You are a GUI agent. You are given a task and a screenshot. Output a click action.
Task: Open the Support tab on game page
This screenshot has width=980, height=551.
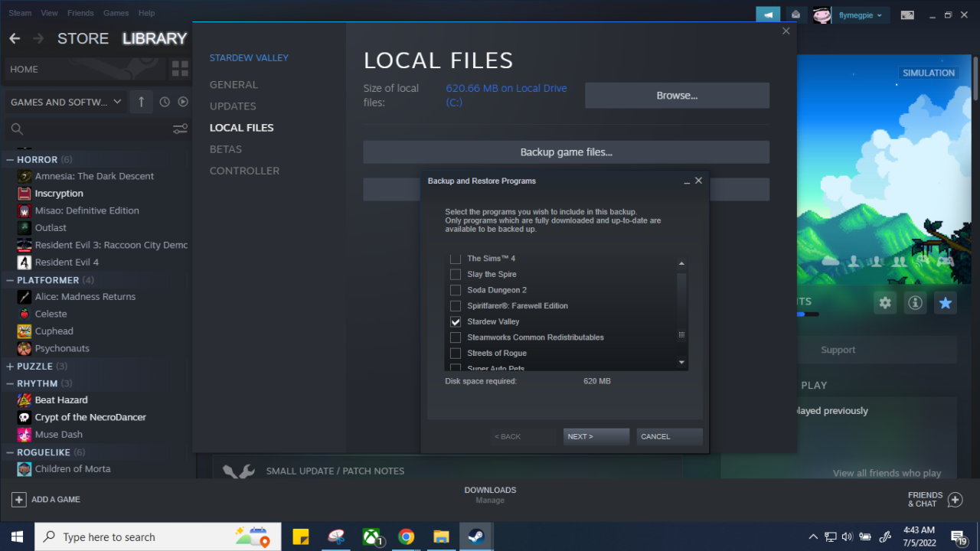tap(838, 350)
